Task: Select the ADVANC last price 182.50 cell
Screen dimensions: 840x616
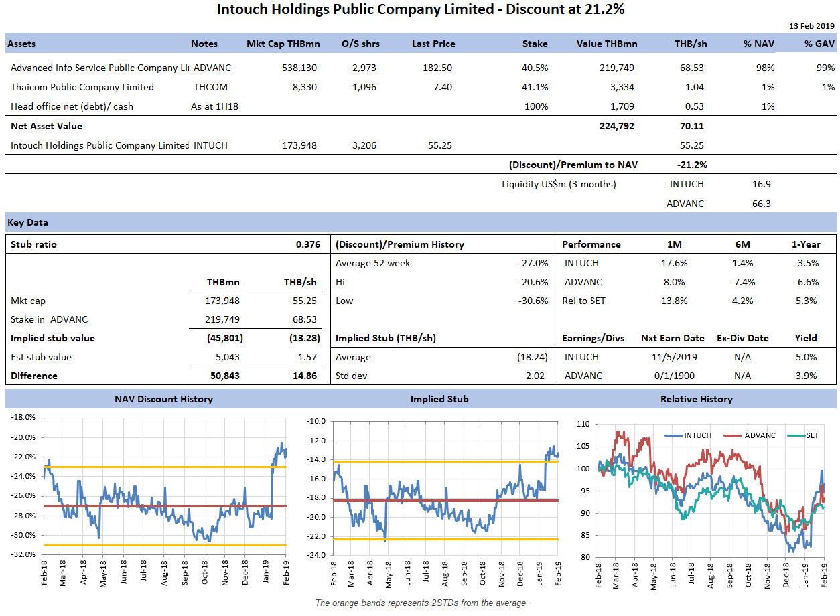Action: point(437,68)
